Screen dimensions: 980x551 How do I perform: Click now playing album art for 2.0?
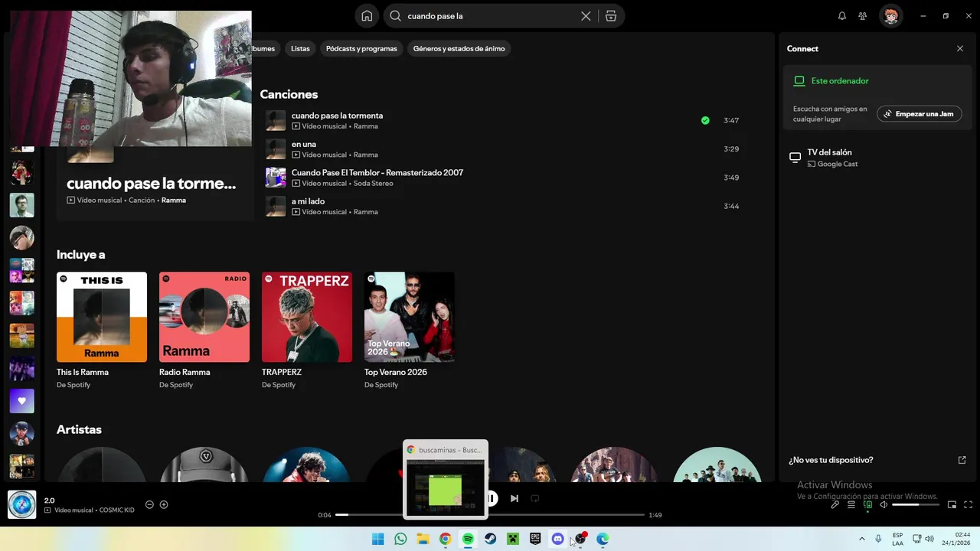coord(22,504)
